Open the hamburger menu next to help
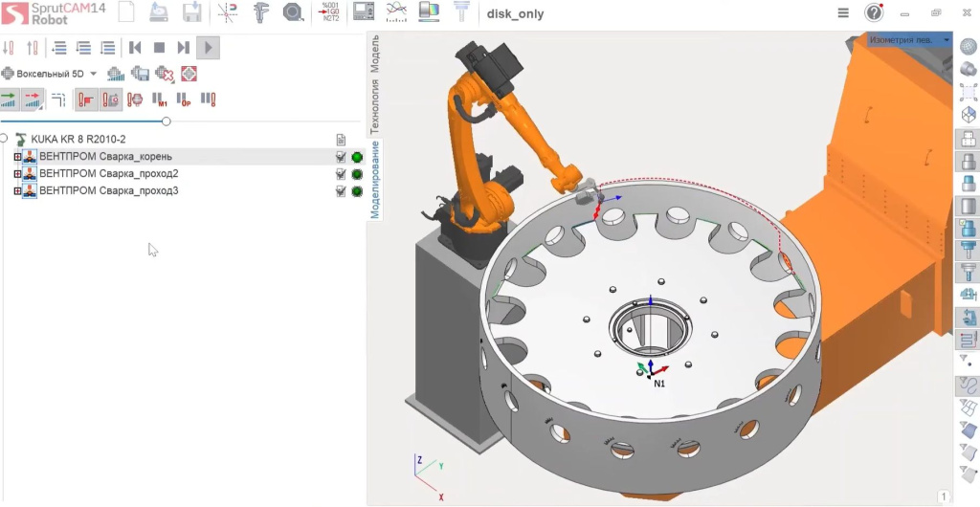980x507 pixels. (843, 13)
